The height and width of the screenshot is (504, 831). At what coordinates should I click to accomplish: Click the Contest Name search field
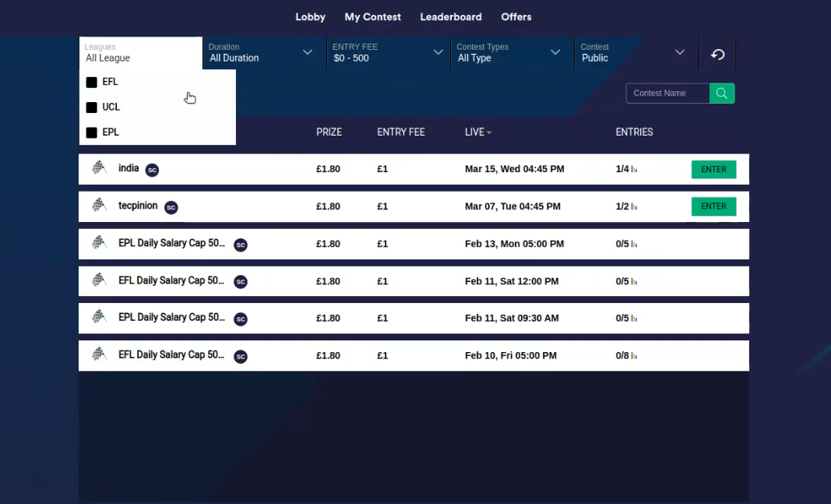tap(667, 93)
